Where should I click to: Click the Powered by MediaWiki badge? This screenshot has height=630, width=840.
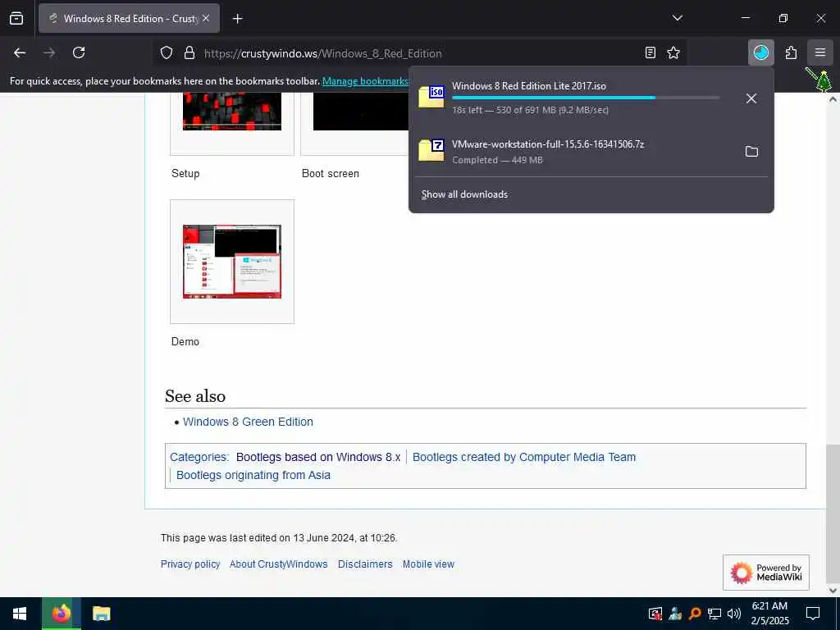(765, 573)
